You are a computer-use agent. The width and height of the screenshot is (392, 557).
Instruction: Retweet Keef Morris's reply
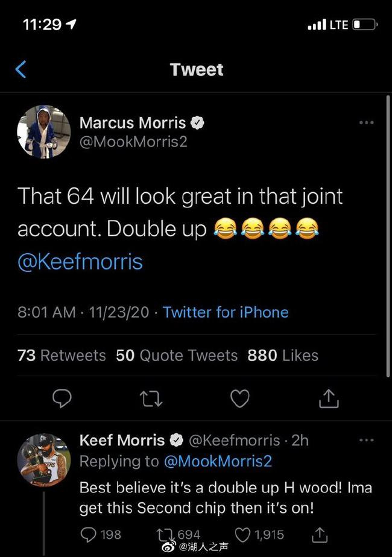pos(165,534)
